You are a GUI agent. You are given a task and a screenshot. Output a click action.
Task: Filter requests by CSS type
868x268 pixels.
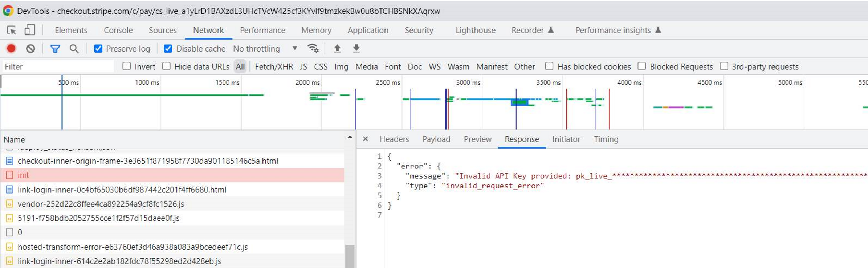pos(321,66)
